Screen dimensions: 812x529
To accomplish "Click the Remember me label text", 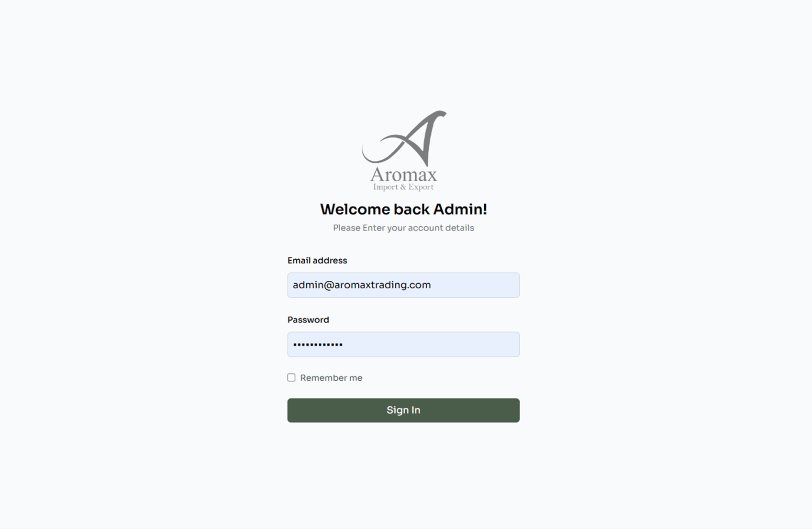I will 331,378.
